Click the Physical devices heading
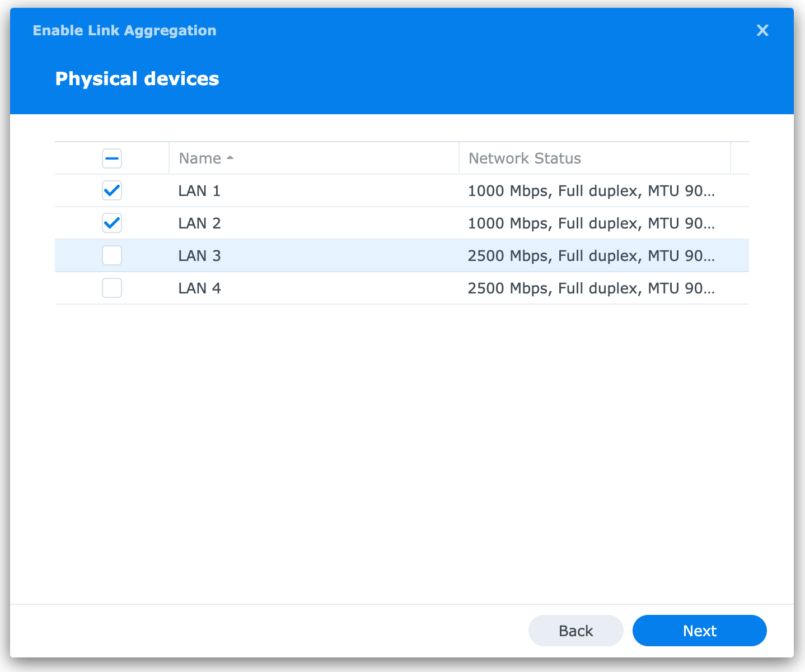Screen dimensions: 805x672 pyautogui.click(x=137, y=79)
